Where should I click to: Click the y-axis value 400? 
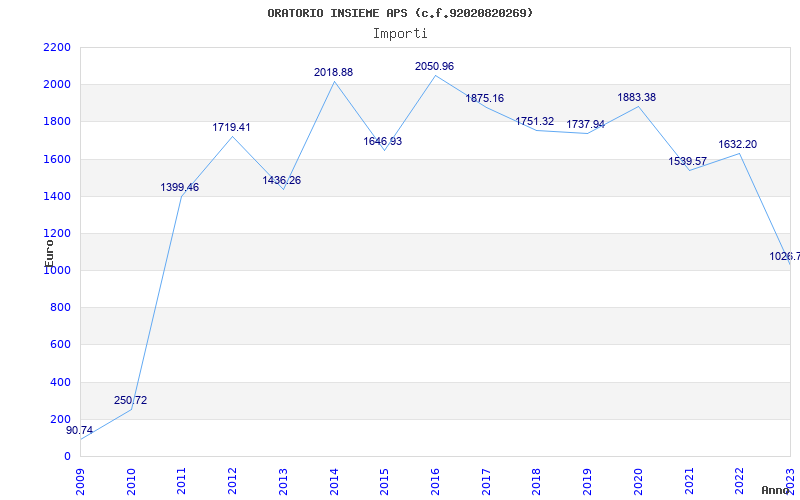(61, 382)
